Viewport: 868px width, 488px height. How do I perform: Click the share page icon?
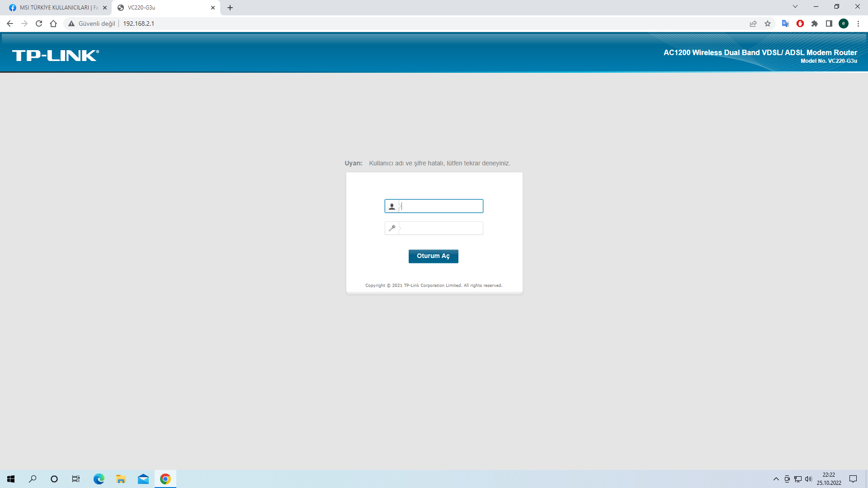pos(753,23)
